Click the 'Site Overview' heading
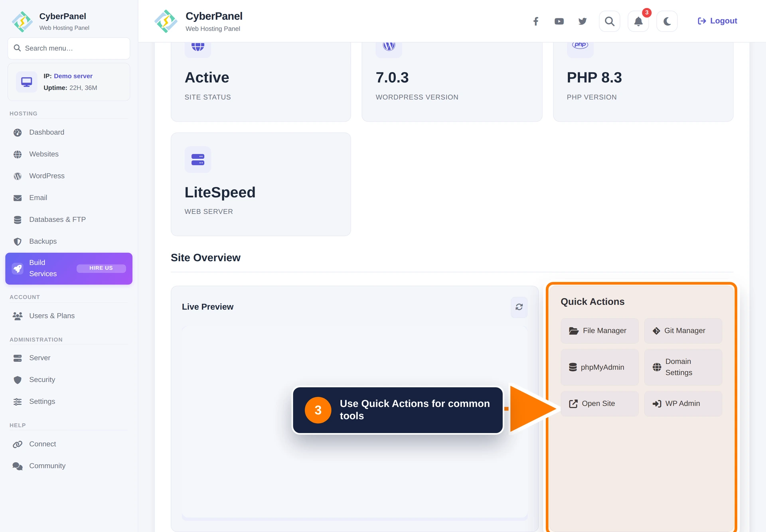The height and width of the screenshot is (532, 766). pyautogui.click(x=205, y=258)
